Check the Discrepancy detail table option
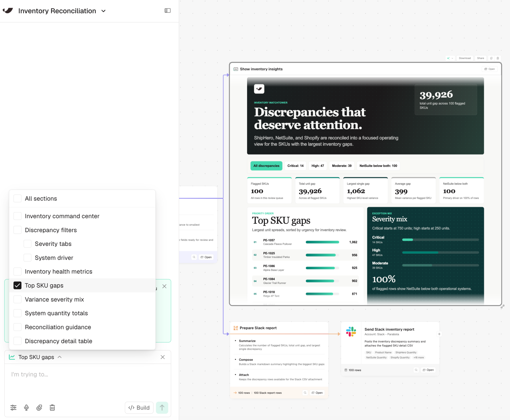Viewport: 510px width, 420px height. coord(17,341)
